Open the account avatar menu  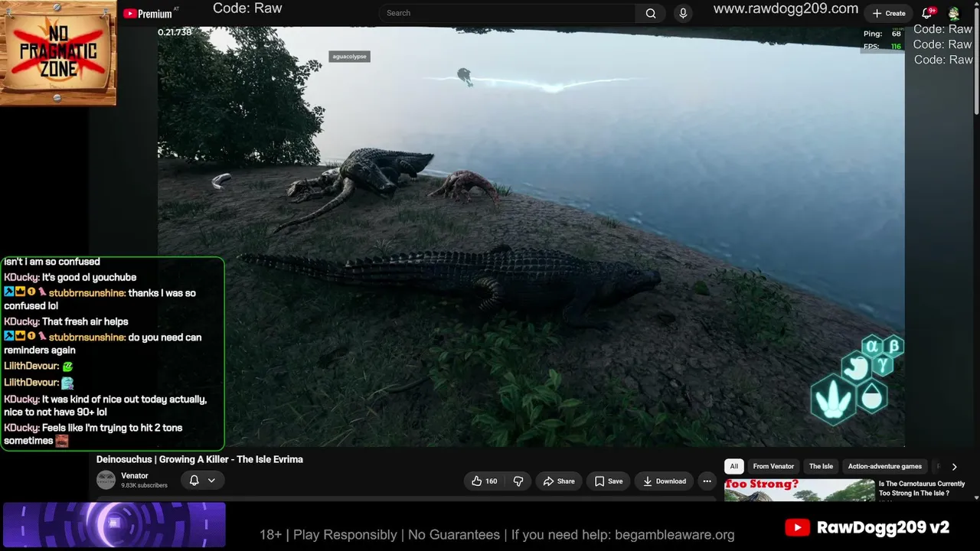click(x=954, y=13)
